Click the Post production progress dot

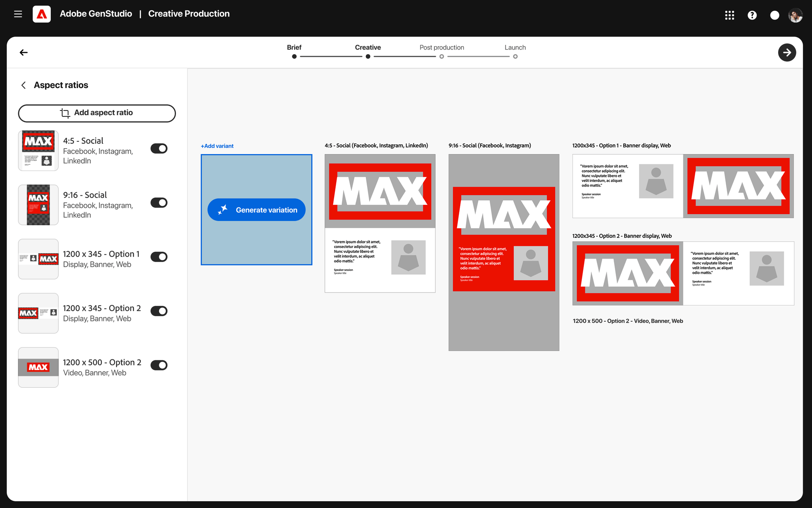coord(442,56)
